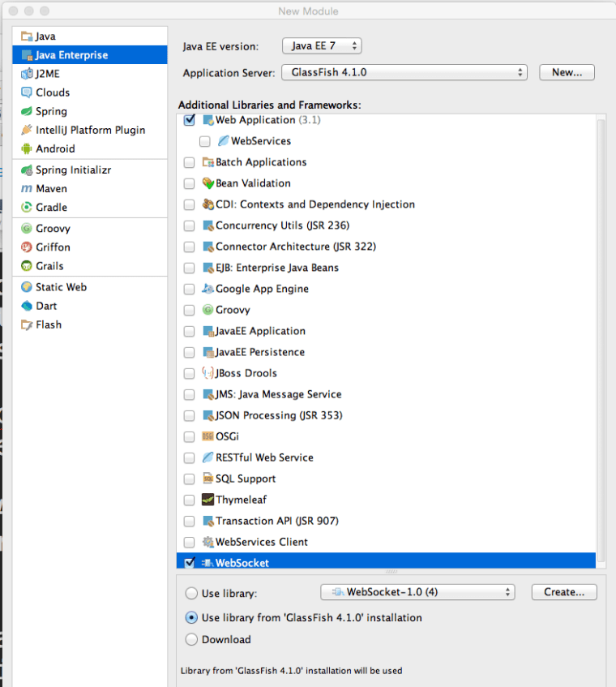Viewport: 616px width, 687px height.
Task: Click the Gradle icon in module list
Action: point(27,207)
